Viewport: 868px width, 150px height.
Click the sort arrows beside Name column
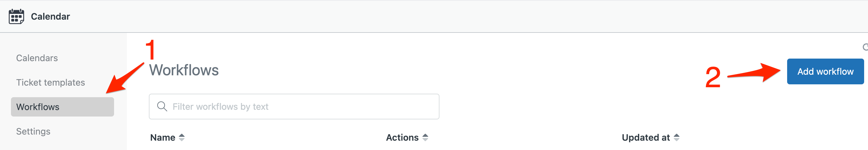click(x=182, y=137)
